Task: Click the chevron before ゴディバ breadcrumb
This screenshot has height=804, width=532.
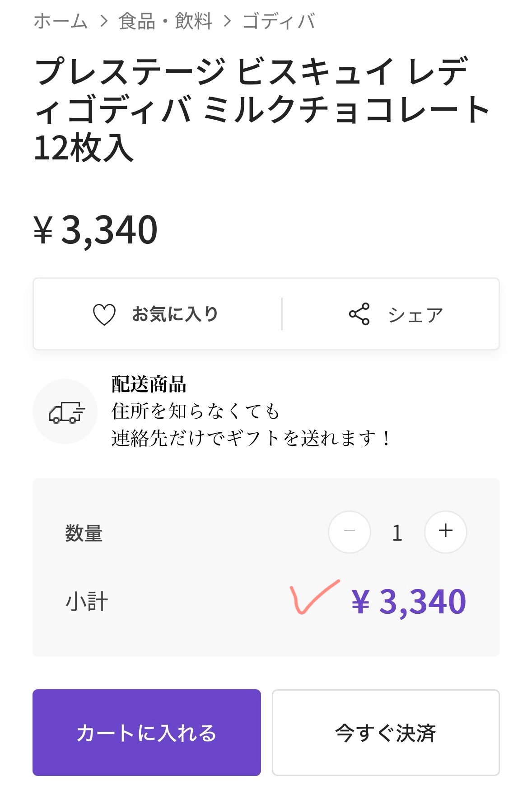Action: point(227,21)
